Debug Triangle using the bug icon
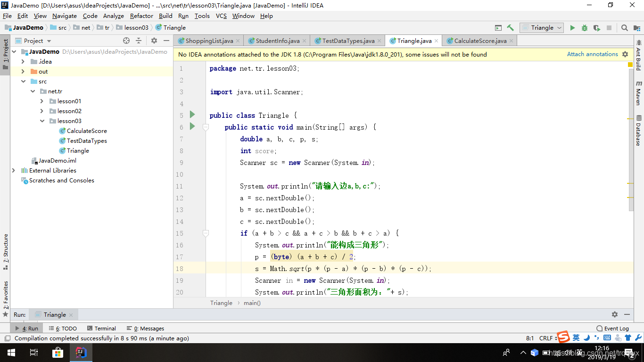 [x=585, y=28]
